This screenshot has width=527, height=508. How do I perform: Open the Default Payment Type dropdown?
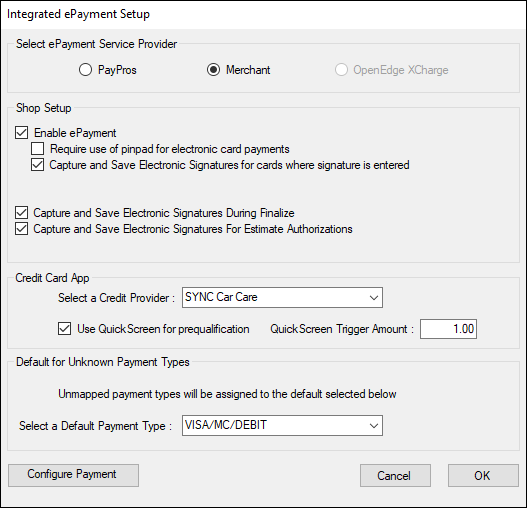(282, 426)
